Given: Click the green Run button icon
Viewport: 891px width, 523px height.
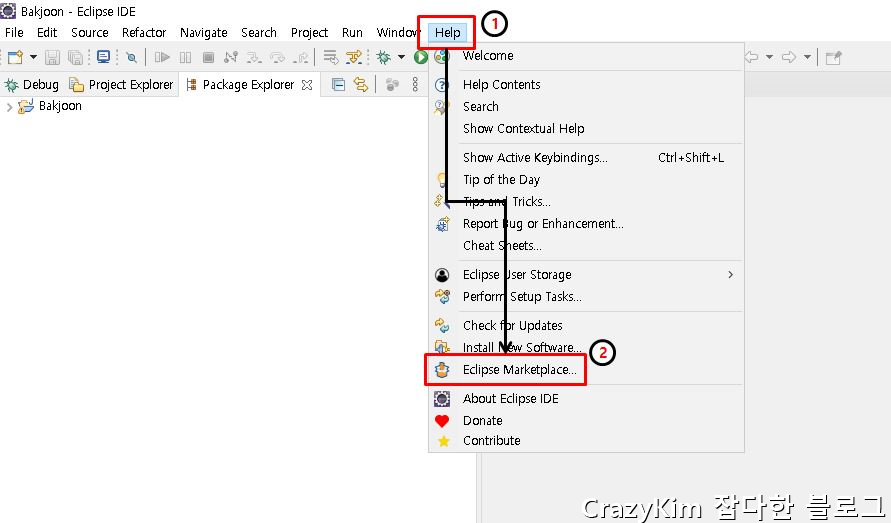Looking at the screenshot, I should click(420, 57).
